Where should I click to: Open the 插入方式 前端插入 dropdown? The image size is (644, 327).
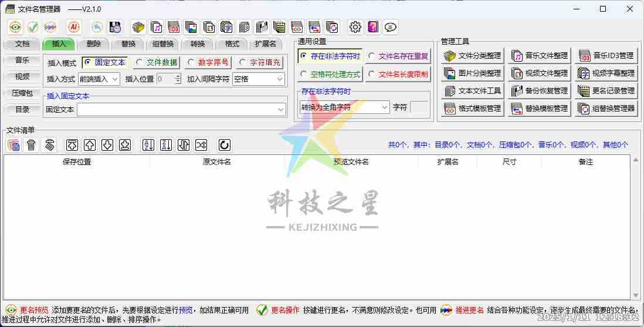pyautogui.click(x=99, y=79)
